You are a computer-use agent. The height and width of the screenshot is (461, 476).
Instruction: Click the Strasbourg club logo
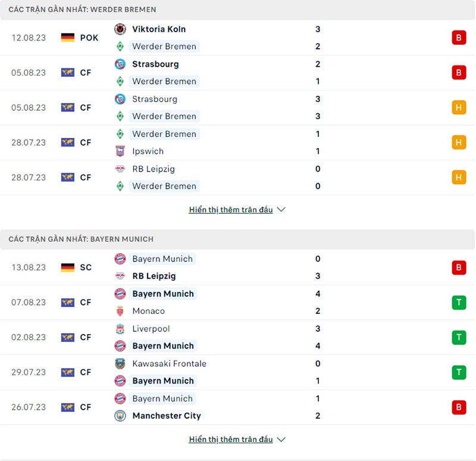(x=120, y=64)
